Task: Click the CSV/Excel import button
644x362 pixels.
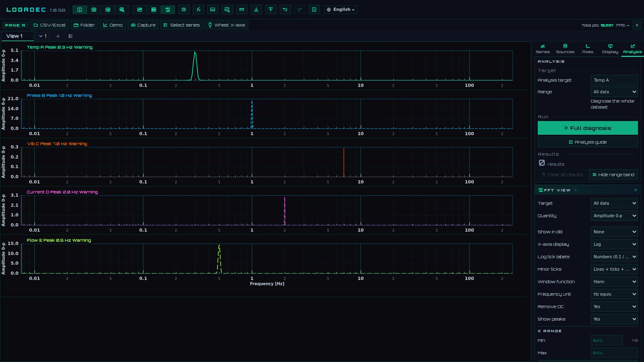Action: click(x=50, y=25)
